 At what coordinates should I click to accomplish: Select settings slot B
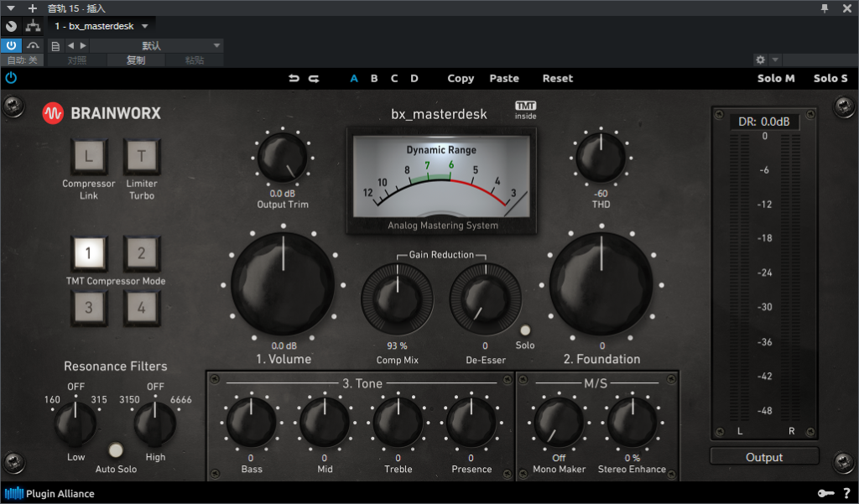374,78
